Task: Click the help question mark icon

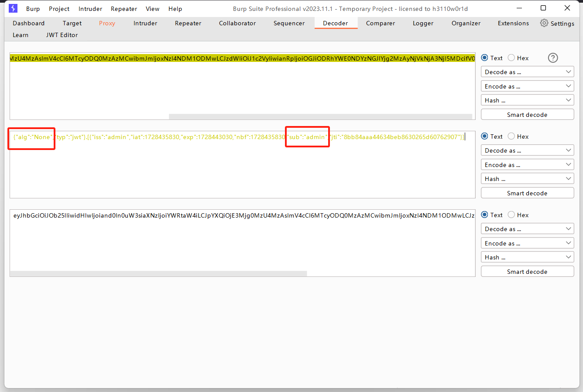Action: point(552,58)
